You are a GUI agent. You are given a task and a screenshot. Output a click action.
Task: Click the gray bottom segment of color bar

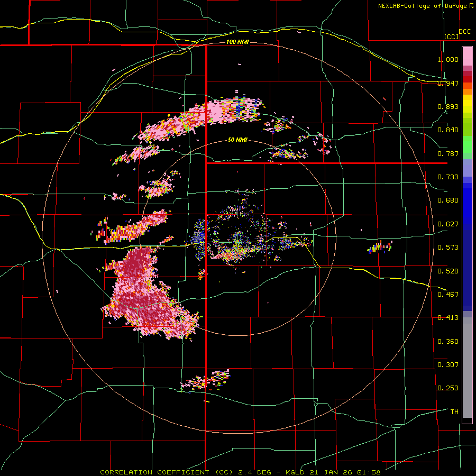point(467,368)
